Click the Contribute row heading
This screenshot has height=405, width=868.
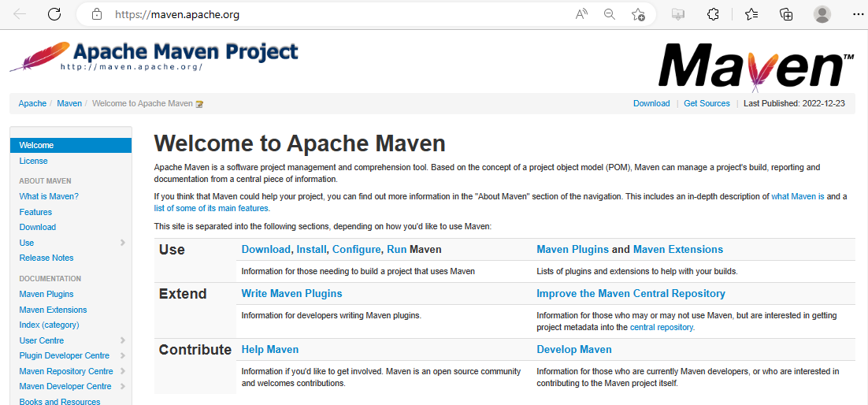pos(195,350)
